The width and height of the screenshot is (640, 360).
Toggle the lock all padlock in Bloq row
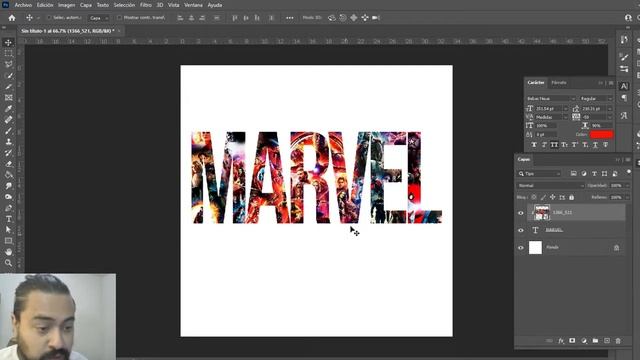[571, 198]
